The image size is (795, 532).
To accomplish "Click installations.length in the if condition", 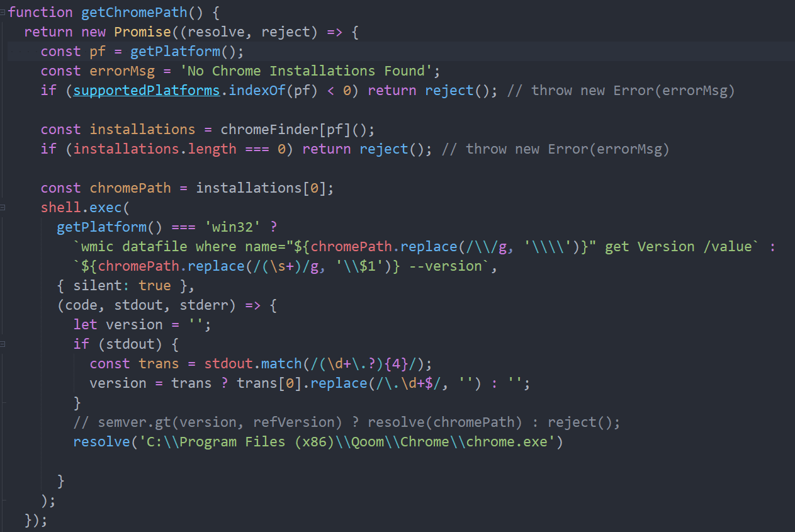I will point(154,149).
